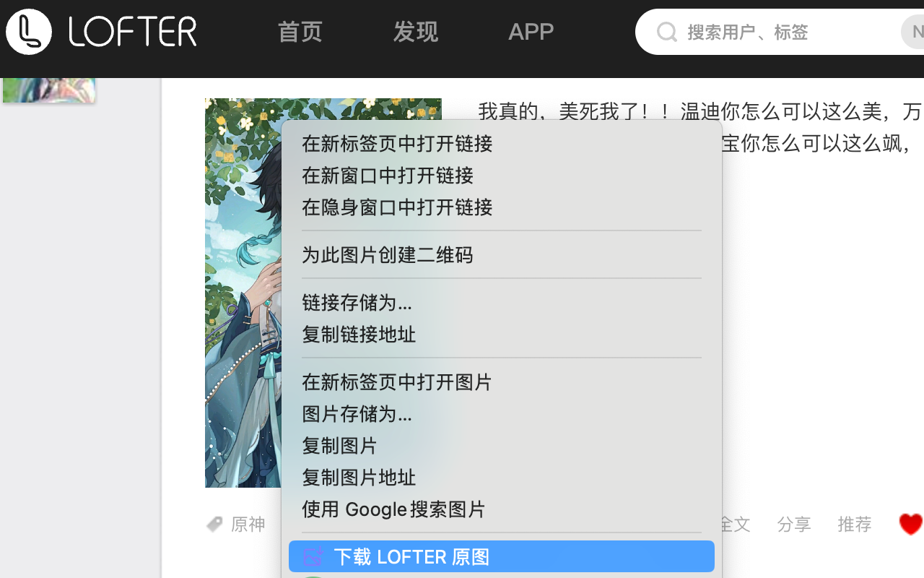
Task: Select 为此图片创建二维码 menu entry
Action: point(388,255)
